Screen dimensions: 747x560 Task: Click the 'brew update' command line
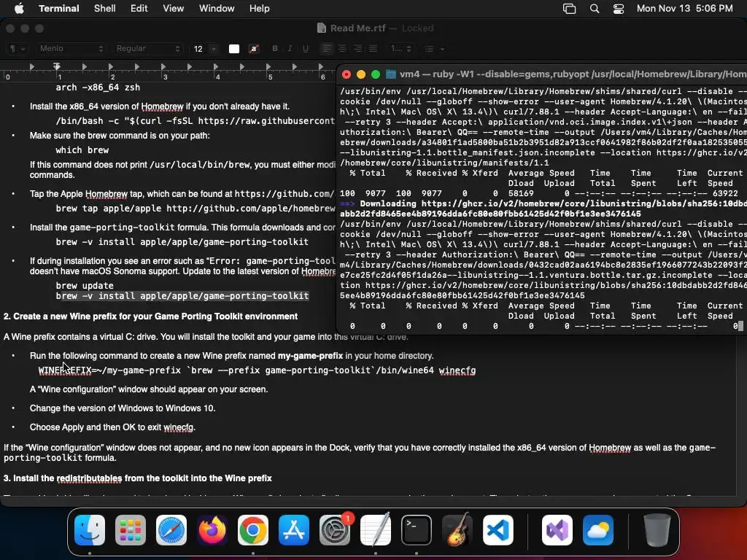pos(85,286)
